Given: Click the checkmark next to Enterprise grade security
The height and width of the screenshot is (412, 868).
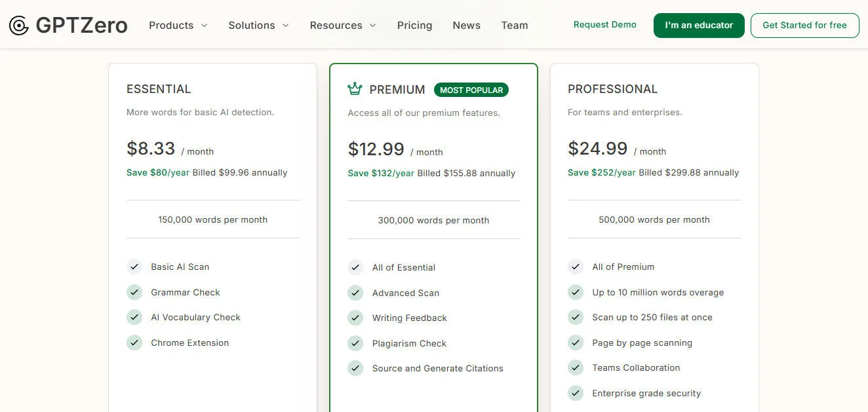Looking at the screenshot, I should [576, 393].
